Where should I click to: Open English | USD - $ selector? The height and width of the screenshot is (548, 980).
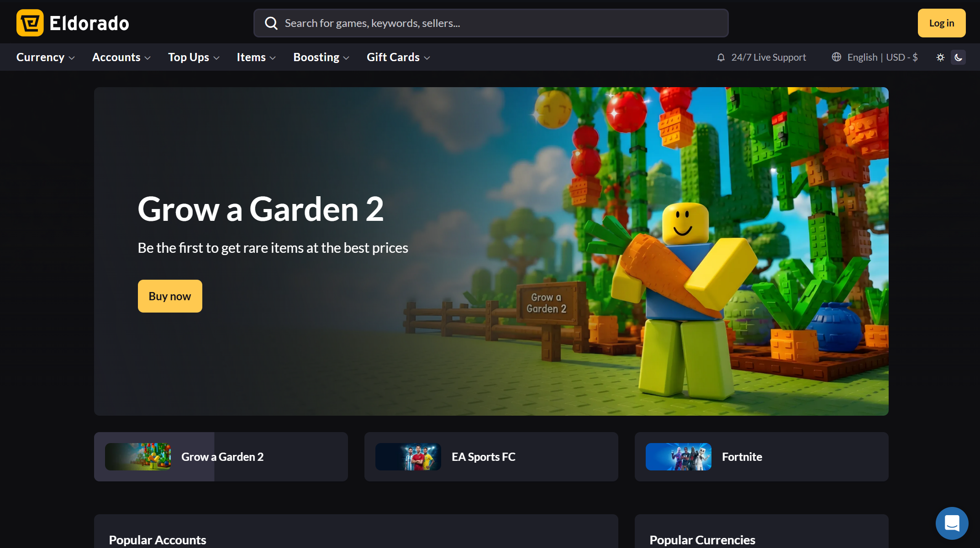(875, 57)
